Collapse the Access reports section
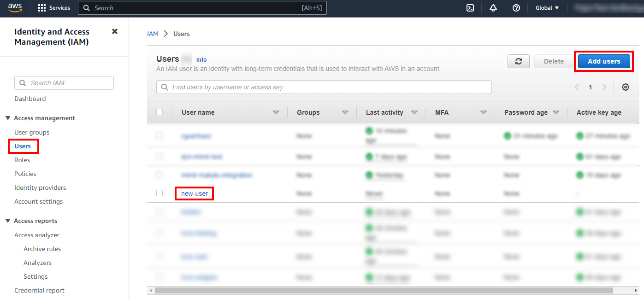This screenshot has height=299, width=644. (x=8, y=221)
